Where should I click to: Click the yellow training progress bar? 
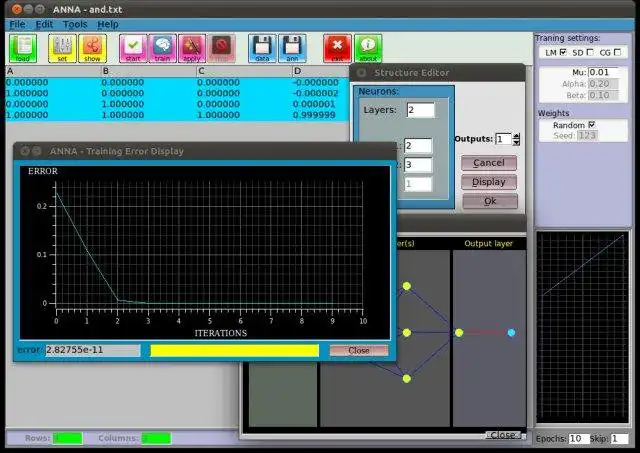point(234,350)
